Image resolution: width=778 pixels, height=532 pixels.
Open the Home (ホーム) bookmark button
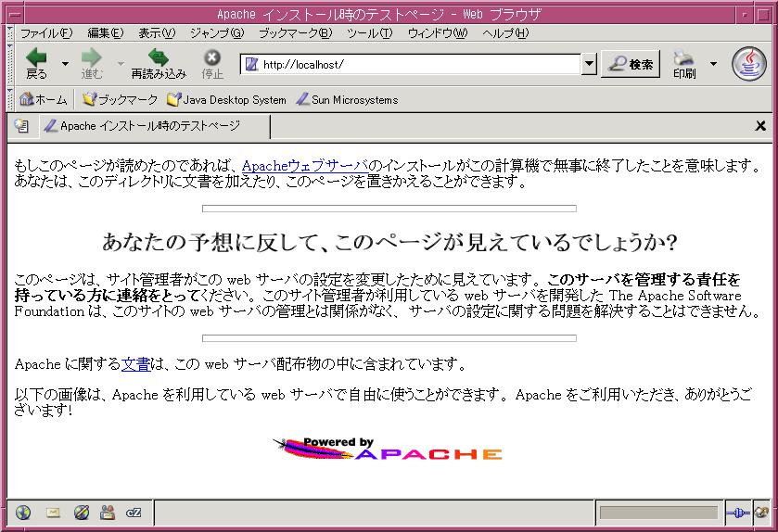click(43, 99)
